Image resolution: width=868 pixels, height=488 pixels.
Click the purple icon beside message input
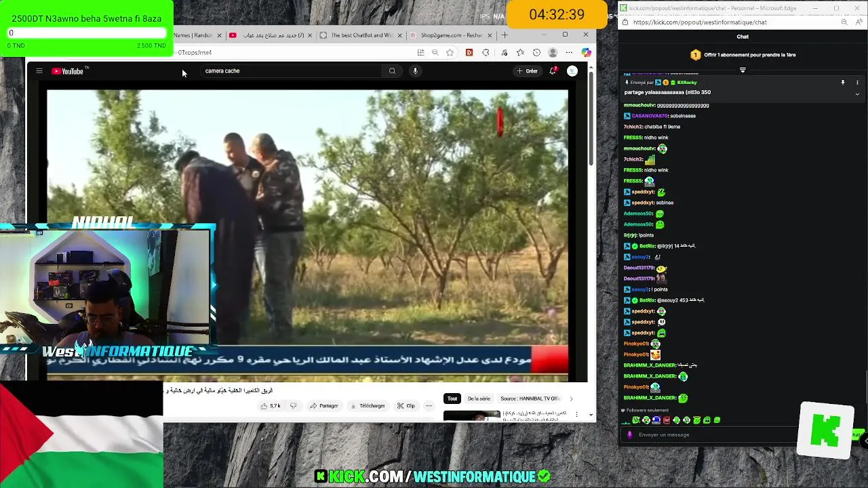pyautogui.click(x=629, y=435)
